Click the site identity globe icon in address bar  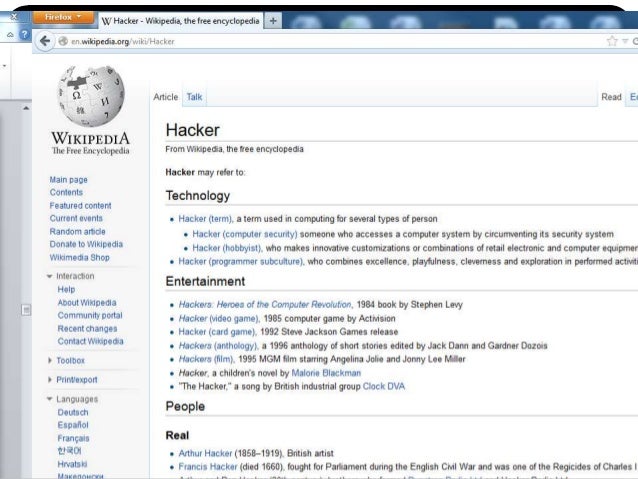coord(63,41)
